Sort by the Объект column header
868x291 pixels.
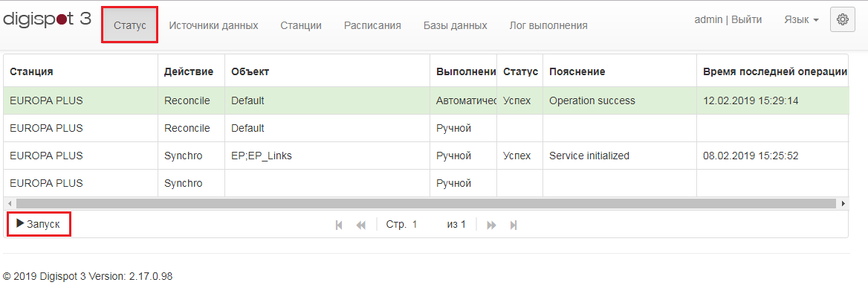point(328,71)
